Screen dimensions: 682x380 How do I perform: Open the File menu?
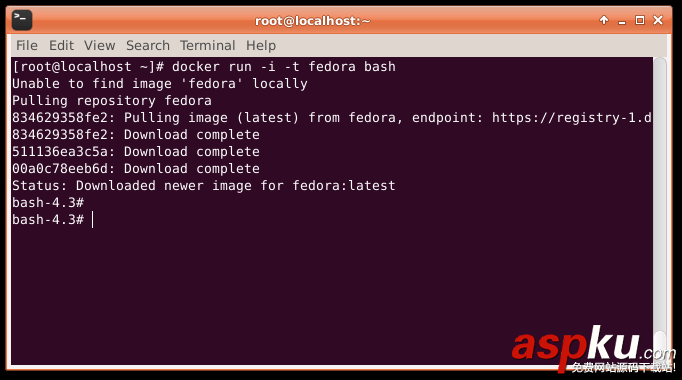click(27, 46)
